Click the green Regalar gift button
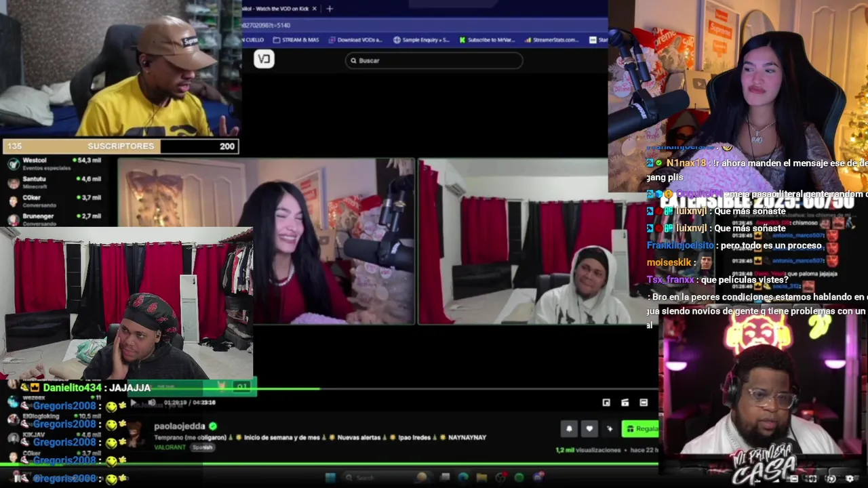The image size is (868, 488). 640,428
